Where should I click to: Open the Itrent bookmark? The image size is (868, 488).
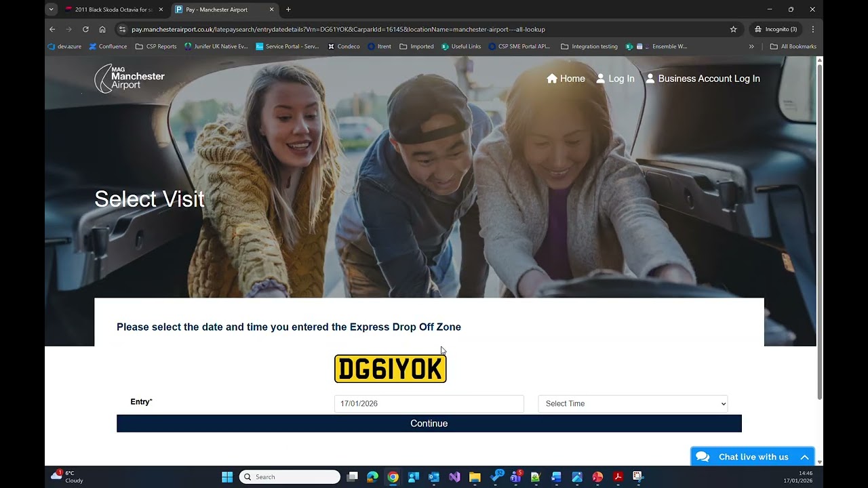point(380,47)
